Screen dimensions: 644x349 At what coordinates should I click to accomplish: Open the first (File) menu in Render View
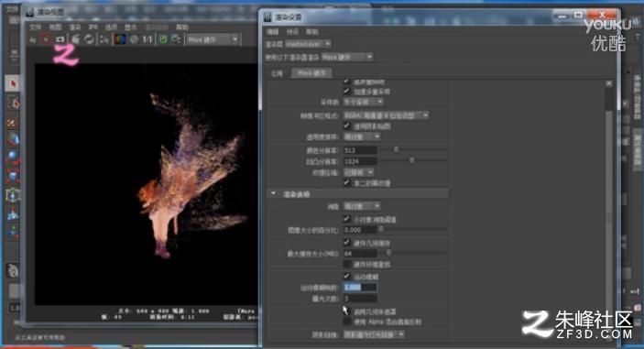(x=36, y=27)
